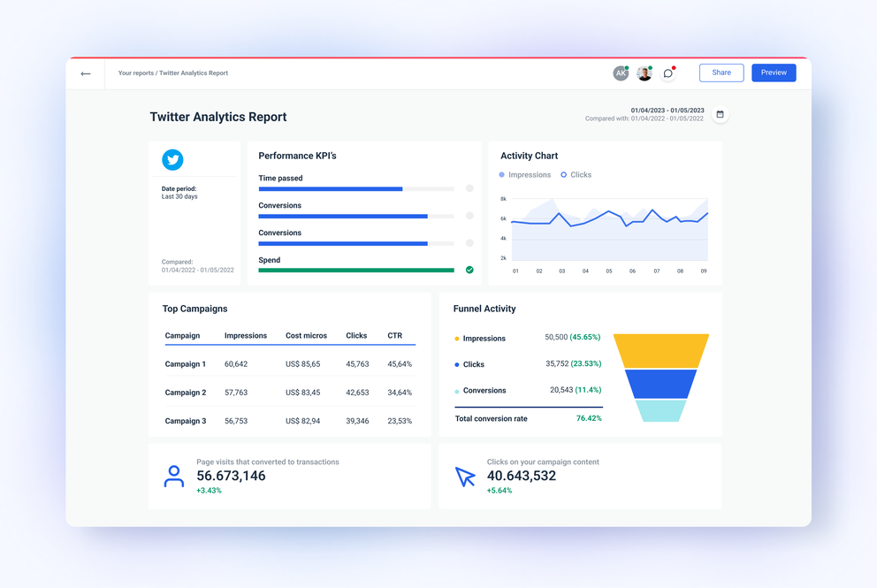Click the grey status dot beside Time passed
This screenshot has height=588, width=877.
(469, 188)
